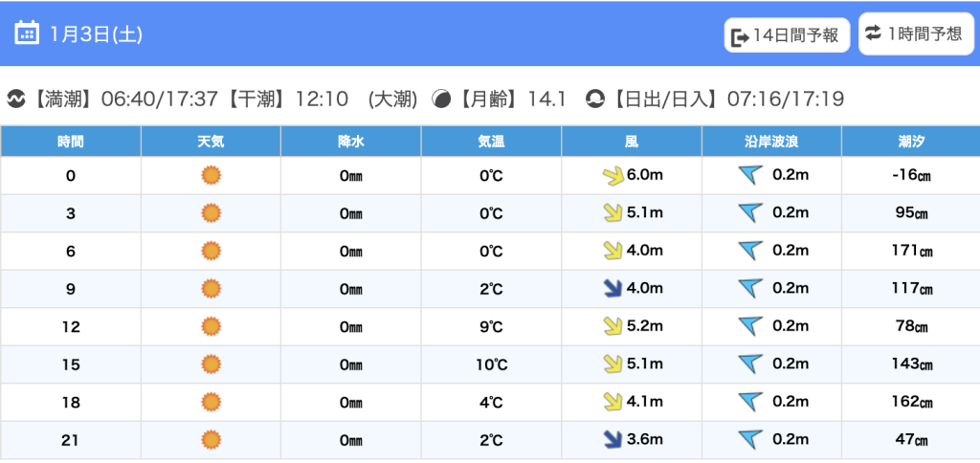Image resolution: width=980 pixels, height=463 pixels.
Task: Click the wave direction icon at hour 6
Action: coord(750,251)
